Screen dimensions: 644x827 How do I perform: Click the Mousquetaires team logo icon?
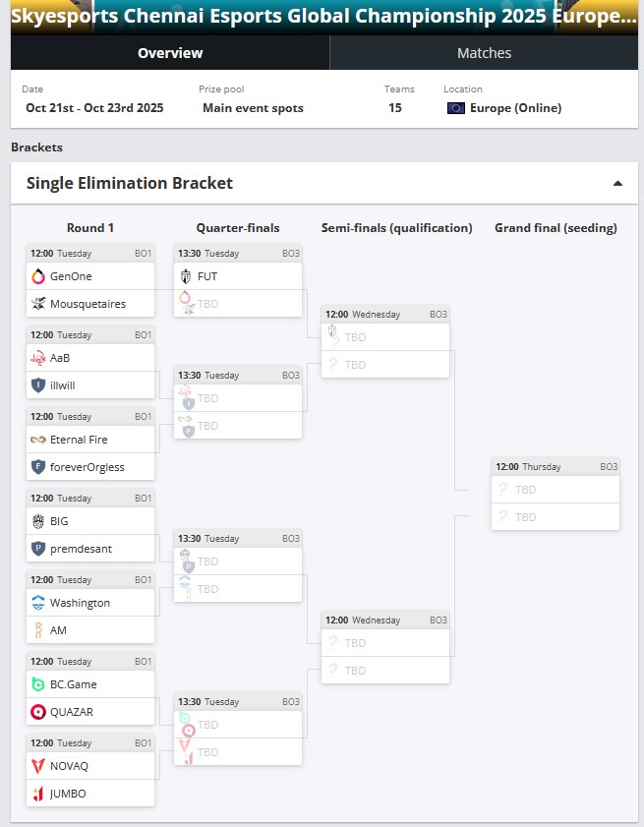[x=38, y=304]
